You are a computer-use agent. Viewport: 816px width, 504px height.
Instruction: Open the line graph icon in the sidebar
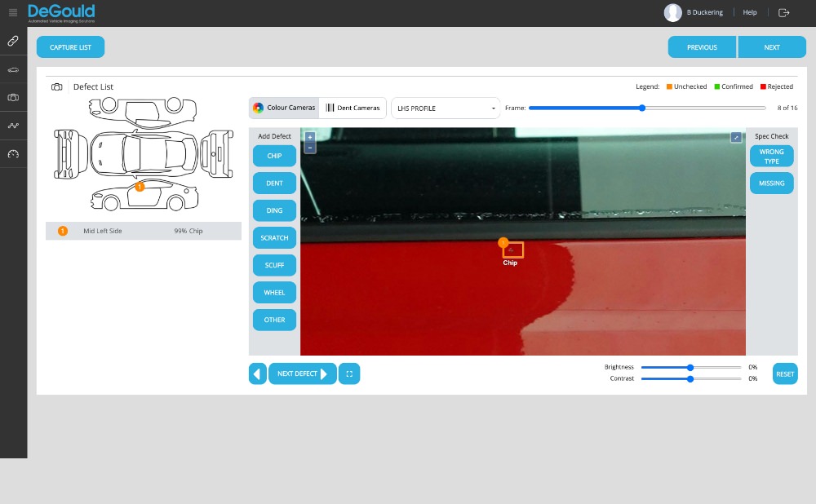click(13, 126)
